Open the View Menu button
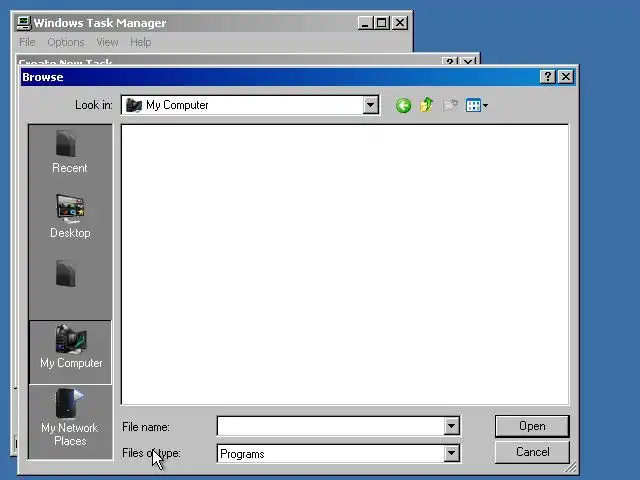Screen dimensions: 640x480 [x=476, y=105]
